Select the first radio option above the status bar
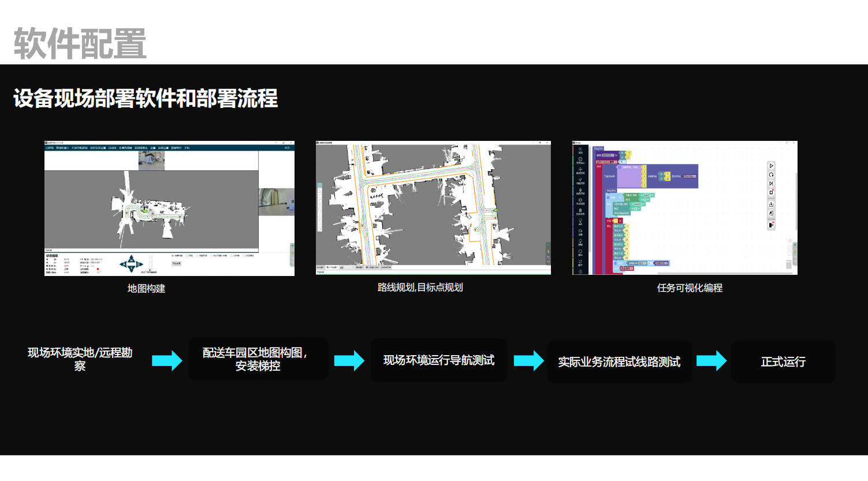Image resolution: width=868 pixels, height=481 pixels. (x=172, y=255)
